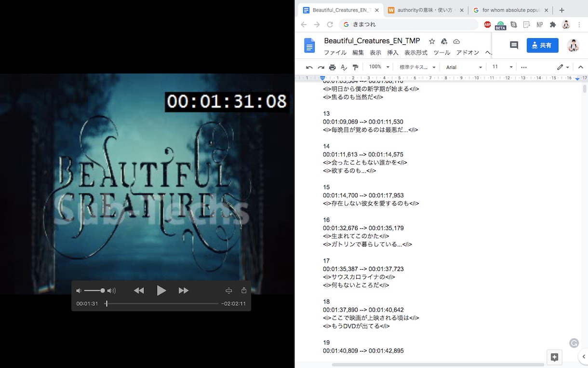Click the document title Beautiful_Creatures_EN_TMP
The height and width of the screenshot is (368, 588).
372,41
